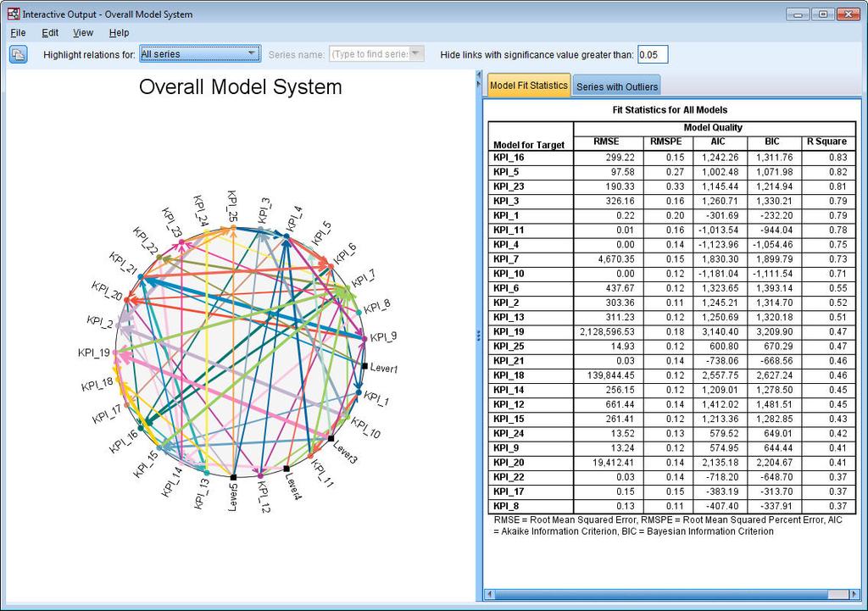Select the KPI_3 model row

671,201
